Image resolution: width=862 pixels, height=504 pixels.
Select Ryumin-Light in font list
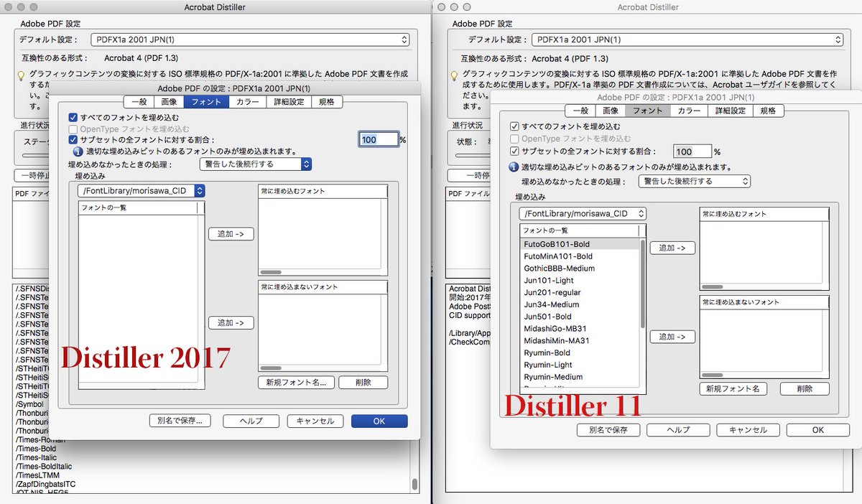pyautogui.click(x=580, y=365)
